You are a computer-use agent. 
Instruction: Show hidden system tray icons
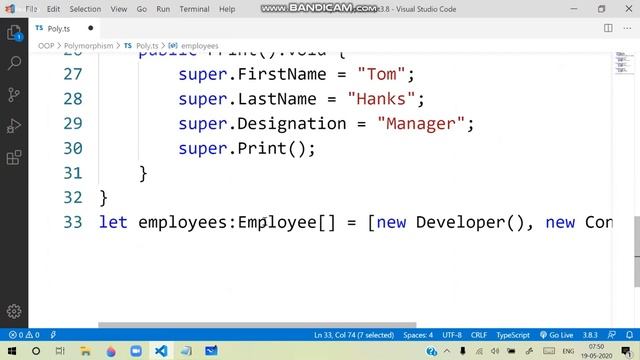[447, 351]
